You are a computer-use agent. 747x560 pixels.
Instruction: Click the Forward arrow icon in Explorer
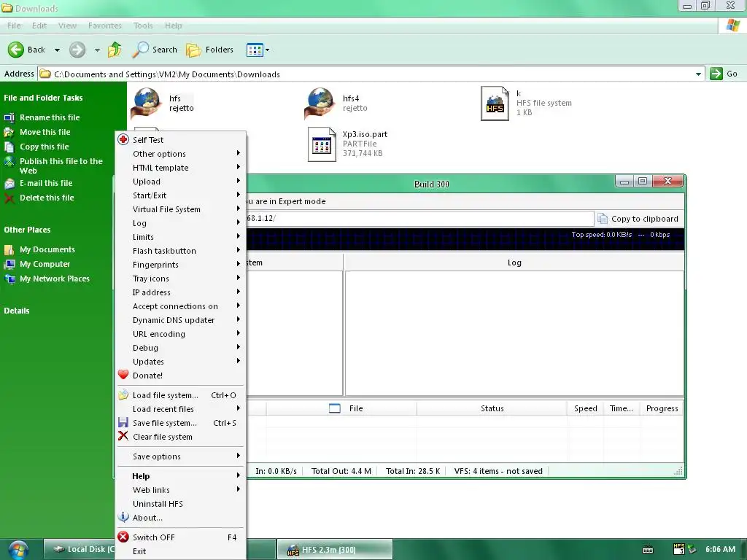(77, 50)
